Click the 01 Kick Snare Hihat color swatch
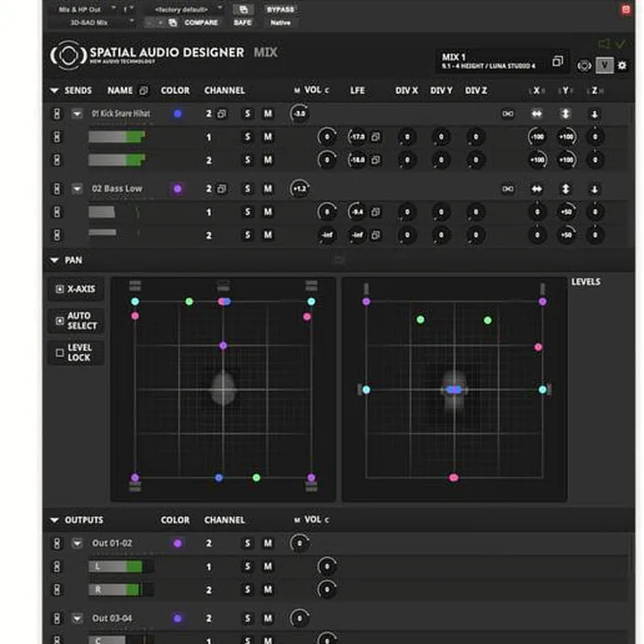The image size is (644, 644). 177,114
